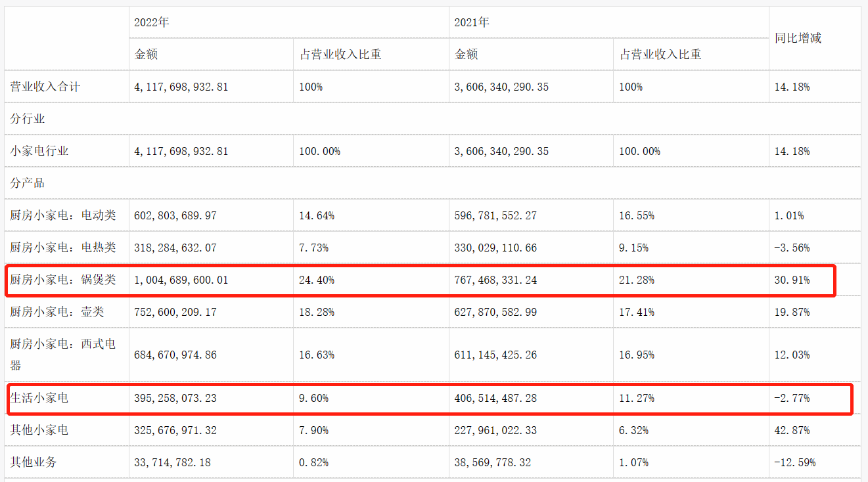
Task: Click the highlighted 厨房小家电：锅煲类 label
Action: 63,280
